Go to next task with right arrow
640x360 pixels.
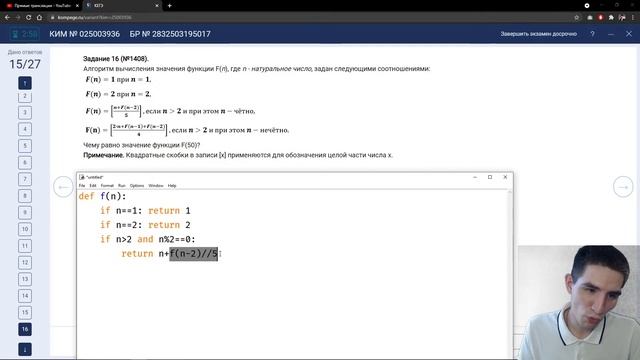[x=623, y=187]
